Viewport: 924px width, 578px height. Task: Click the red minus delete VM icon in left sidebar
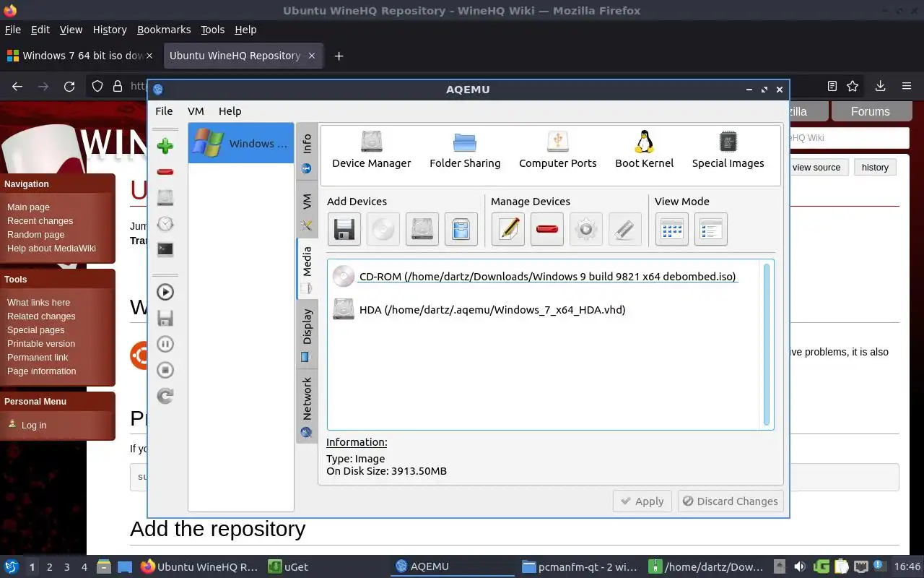pyautogui.click(x=165, y=172)
